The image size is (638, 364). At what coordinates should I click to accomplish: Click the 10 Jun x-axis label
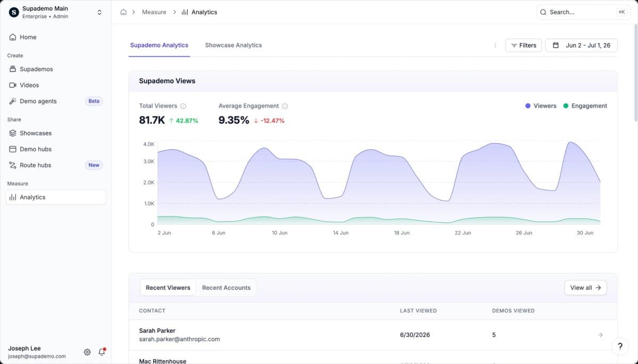[x=279, y=233]
